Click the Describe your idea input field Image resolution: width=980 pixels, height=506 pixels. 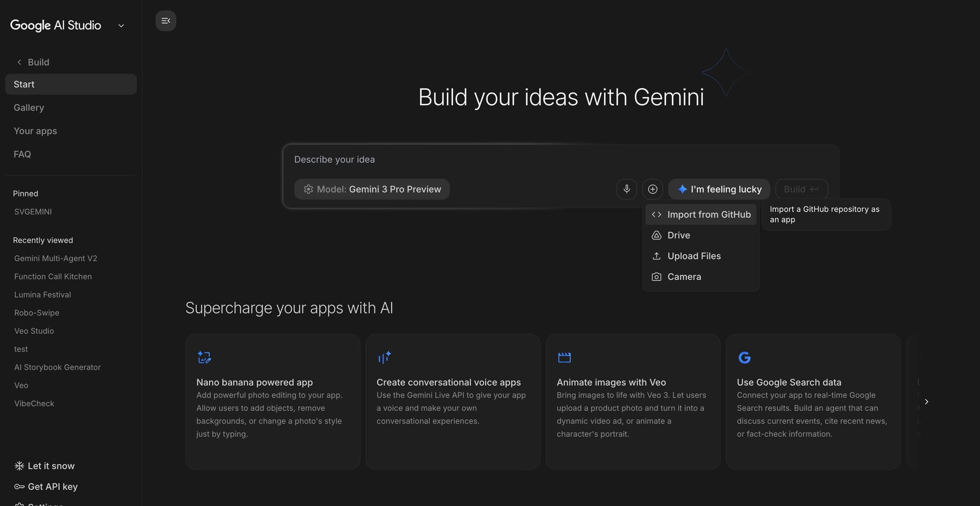tap(441, 159)
